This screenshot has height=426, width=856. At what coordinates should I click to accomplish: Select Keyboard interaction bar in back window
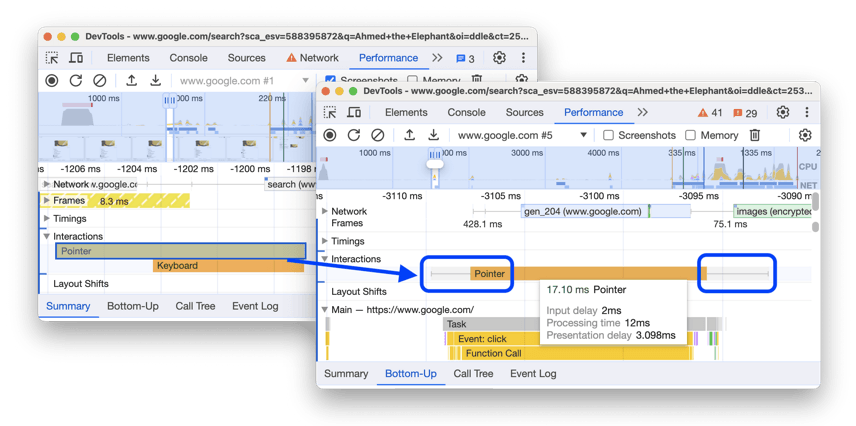[x=229, y=266]
